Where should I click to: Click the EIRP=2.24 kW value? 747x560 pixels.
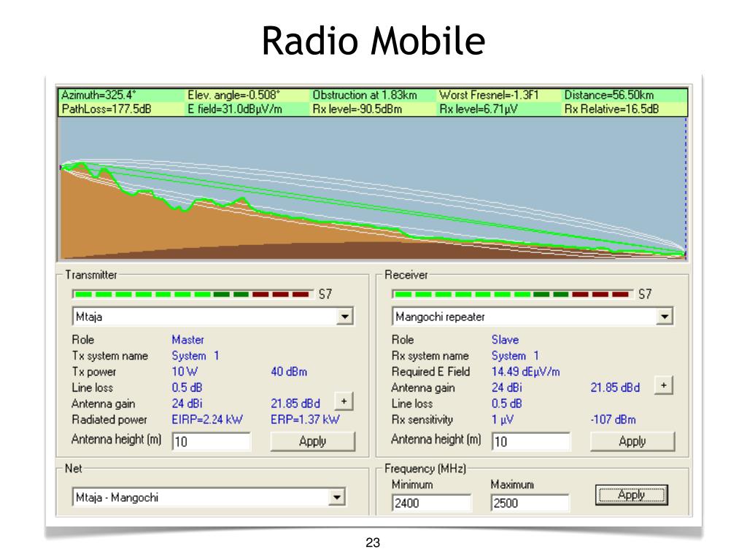207,419
